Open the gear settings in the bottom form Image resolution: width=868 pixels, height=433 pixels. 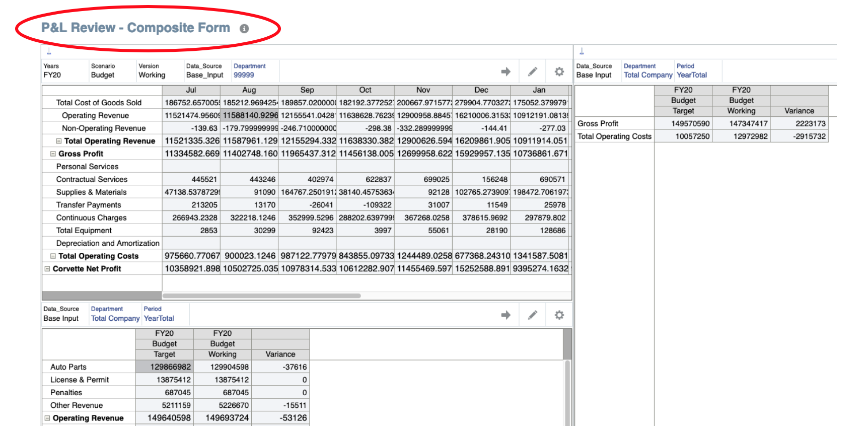click(559, 315)
